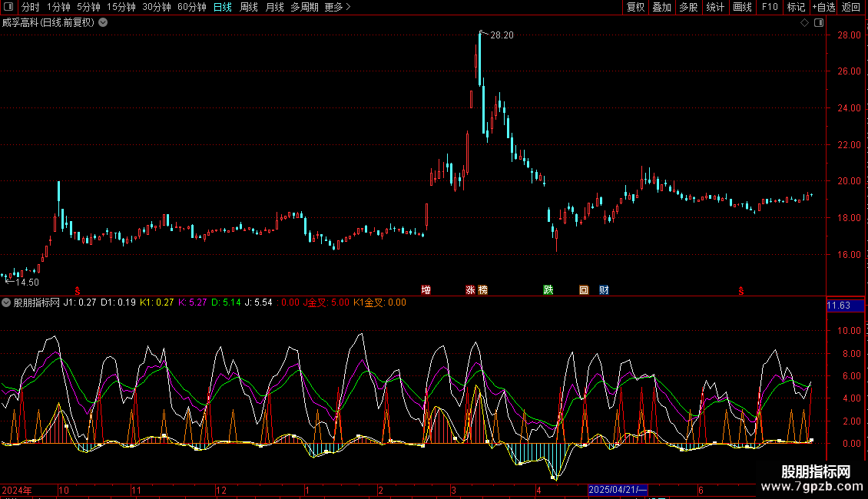
Task: Click the 28.20 peak price label
Action: pos(502,35)
